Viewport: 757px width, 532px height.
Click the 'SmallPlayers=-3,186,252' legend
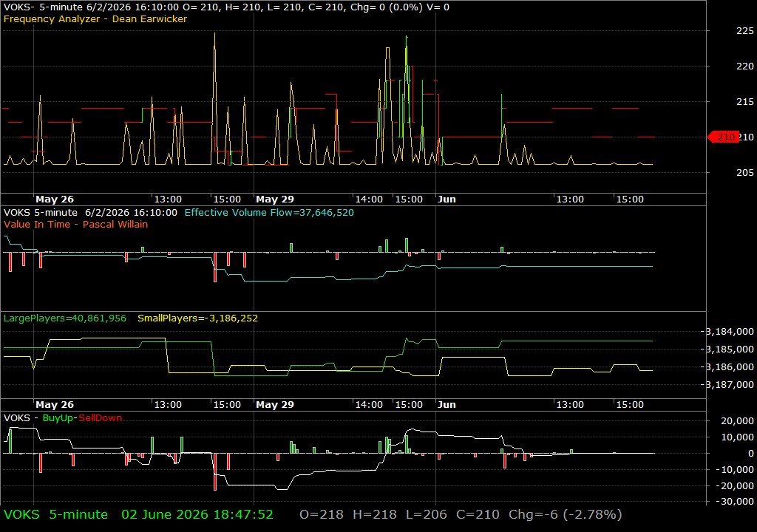coord(197,318)
